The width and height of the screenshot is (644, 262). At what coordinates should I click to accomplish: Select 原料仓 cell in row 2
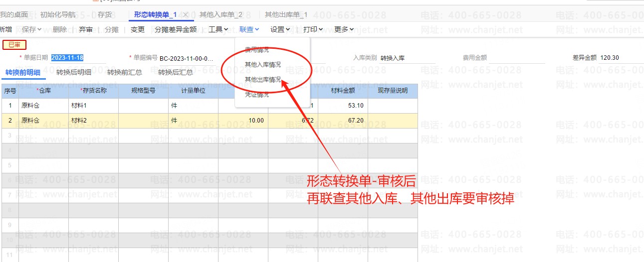pyautogui.click(x=44, y=121)
